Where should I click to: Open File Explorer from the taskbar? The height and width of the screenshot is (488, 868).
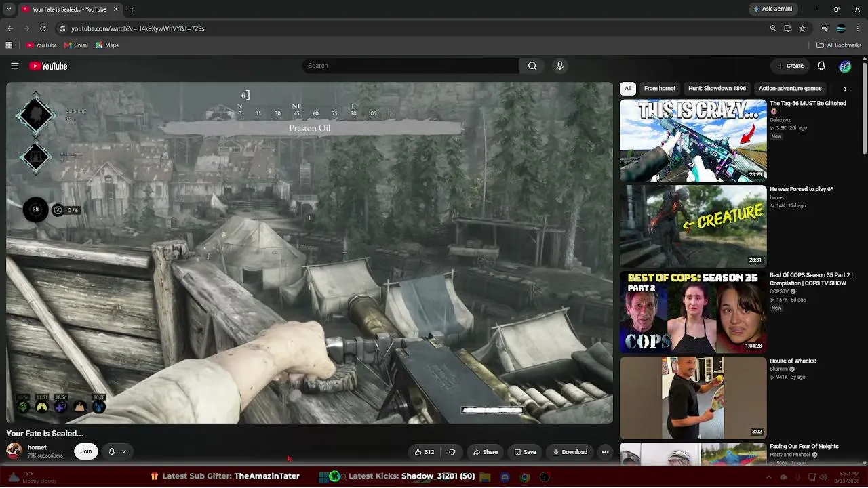(485, 477)
